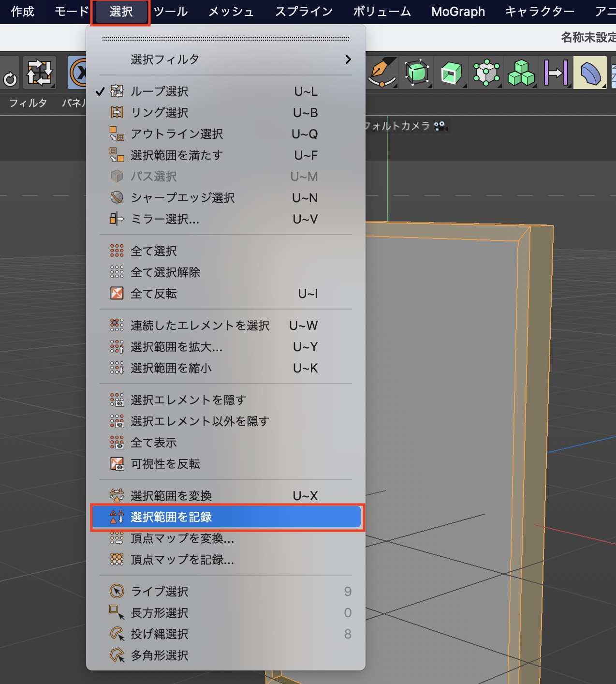Select the spline pen tool in toolbar
616x684 pixels.
382,73
